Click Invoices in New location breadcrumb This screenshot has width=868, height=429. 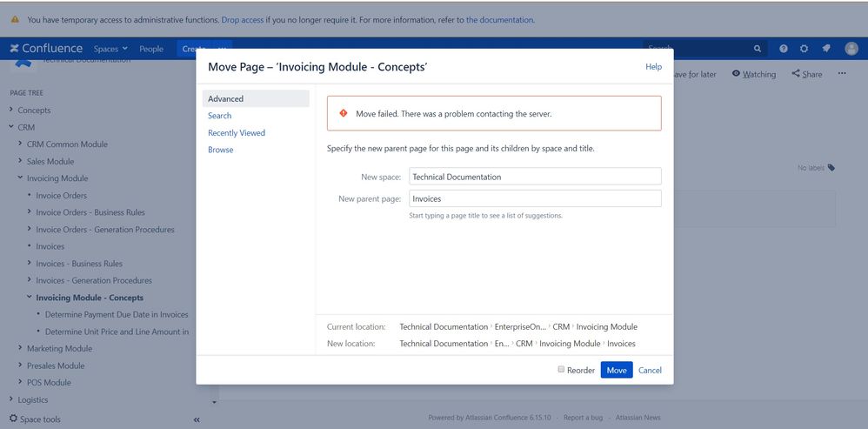[x=621, y=343]
